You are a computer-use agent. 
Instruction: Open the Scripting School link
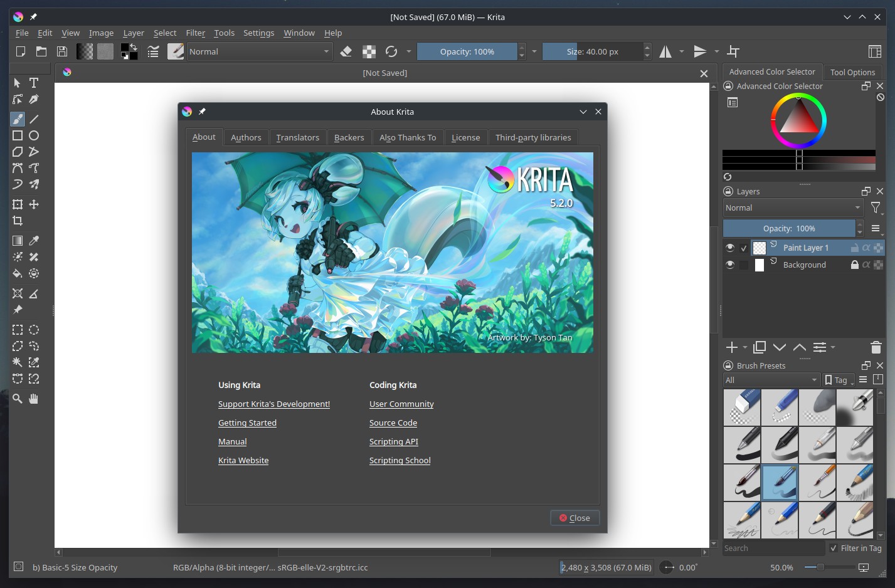[x=400, y=460]
